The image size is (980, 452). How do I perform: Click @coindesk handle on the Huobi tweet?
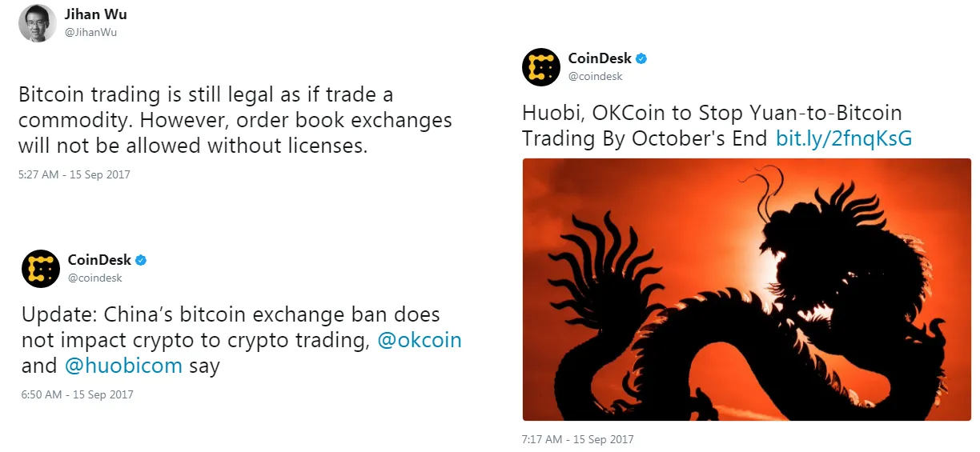coord(596,76)
